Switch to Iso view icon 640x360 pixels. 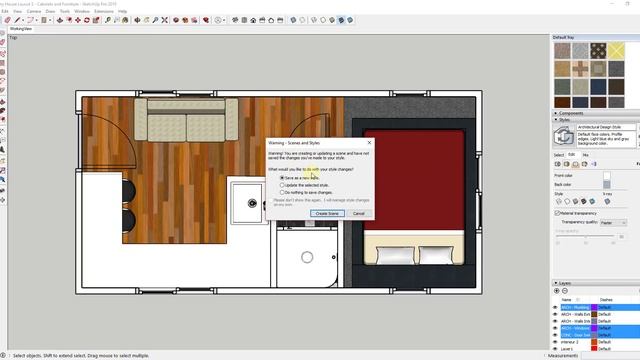click(x=235, y=20)
